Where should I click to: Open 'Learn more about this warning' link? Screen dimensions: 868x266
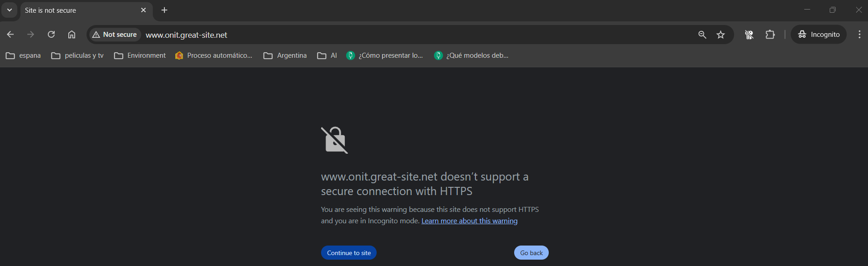point(470,221)
